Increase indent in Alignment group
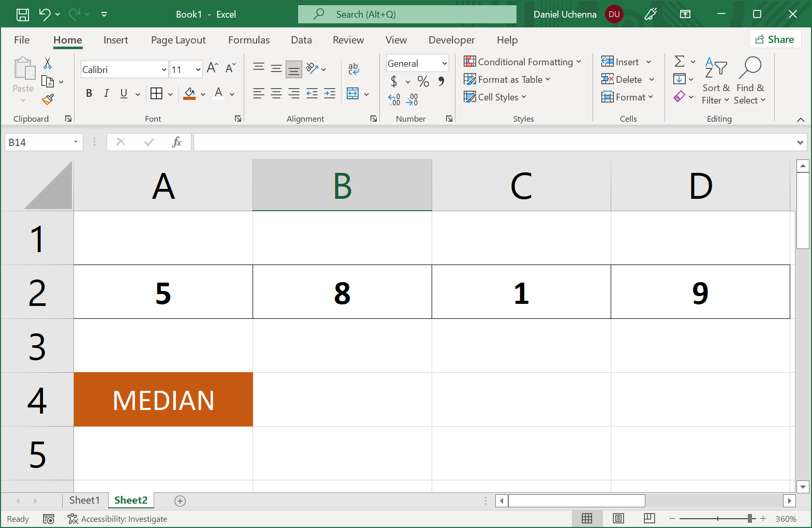This screenshot has width=812, height=528. point(330,94)
